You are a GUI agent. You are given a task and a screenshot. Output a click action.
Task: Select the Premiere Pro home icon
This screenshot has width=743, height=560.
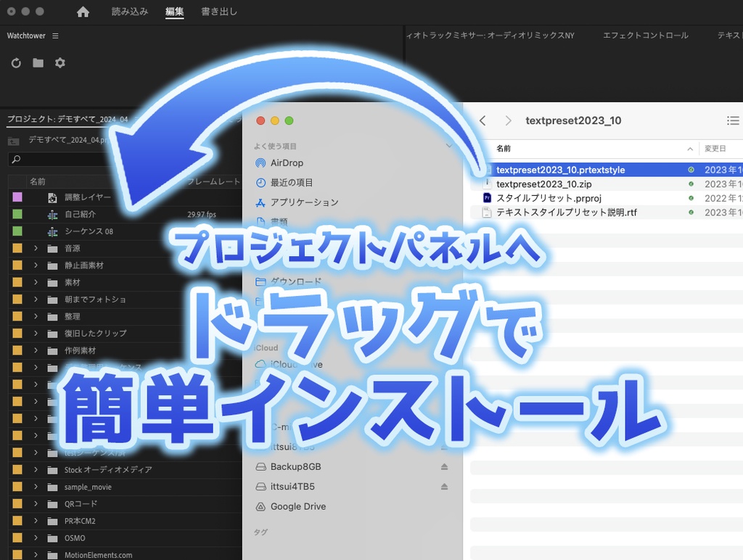click(82, 11)
